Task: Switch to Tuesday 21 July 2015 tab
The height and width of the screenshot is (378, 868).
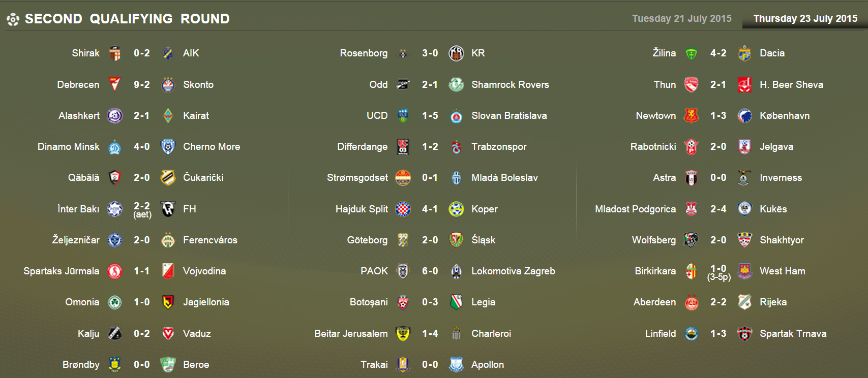Action: pos(681,18)
